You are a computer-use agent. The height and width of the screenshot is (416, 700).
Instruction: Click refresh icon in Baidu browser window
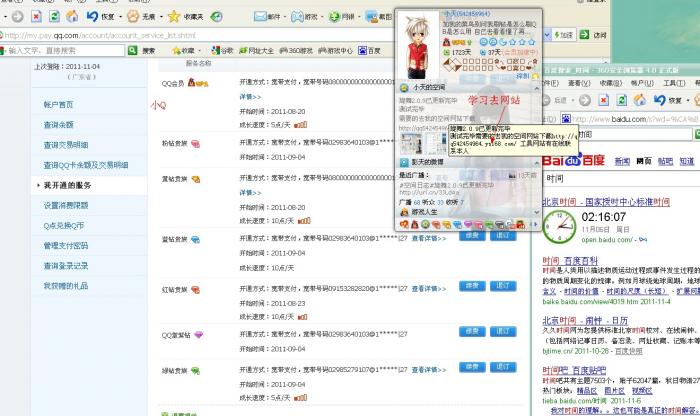click(621, 100)
